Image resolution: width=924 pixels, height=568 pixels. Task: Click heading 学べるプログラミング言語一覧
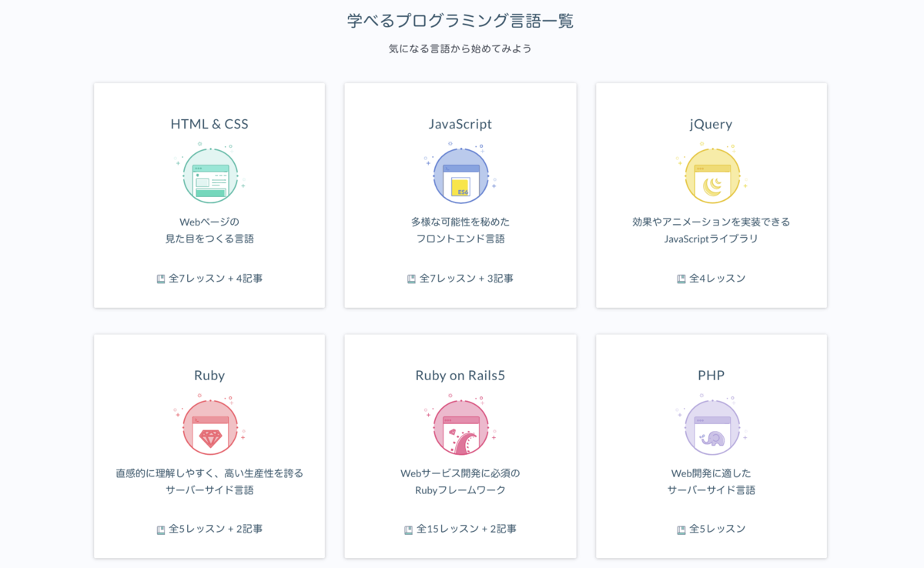pos(460,21)
